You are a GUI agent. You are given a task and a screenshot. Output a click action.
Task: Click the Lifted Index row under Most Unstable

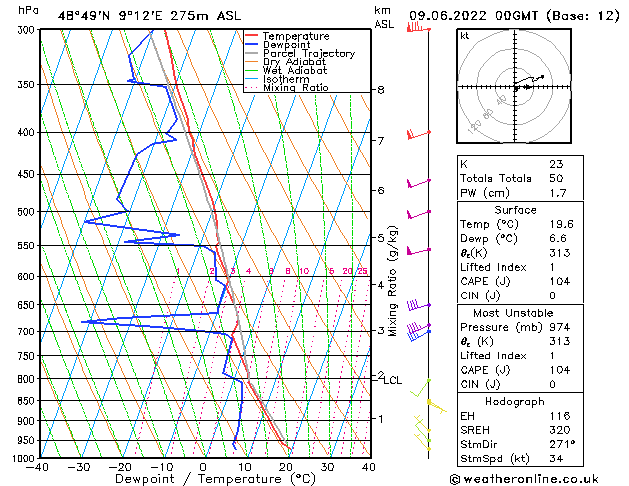(520, 356)
